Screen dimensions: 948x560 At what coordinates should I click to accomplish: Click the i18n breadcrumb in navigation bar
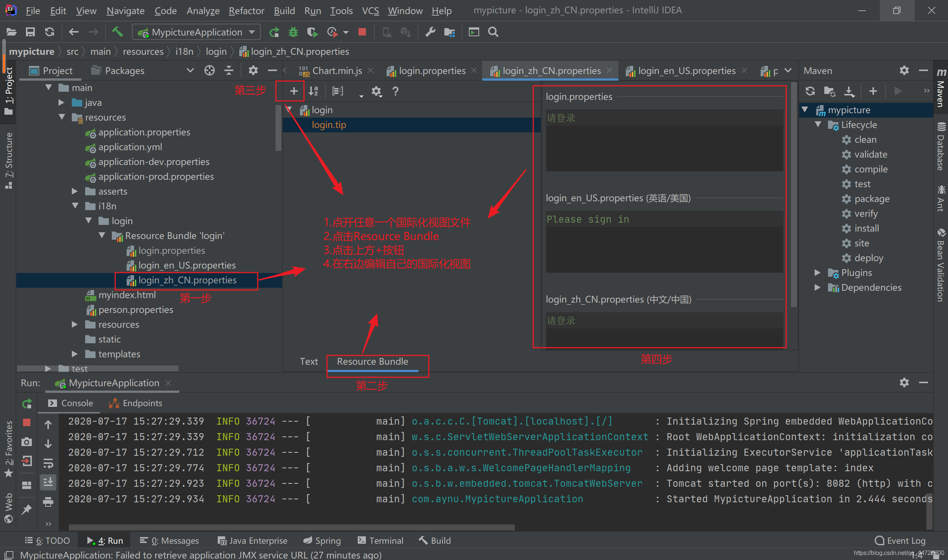184,51
